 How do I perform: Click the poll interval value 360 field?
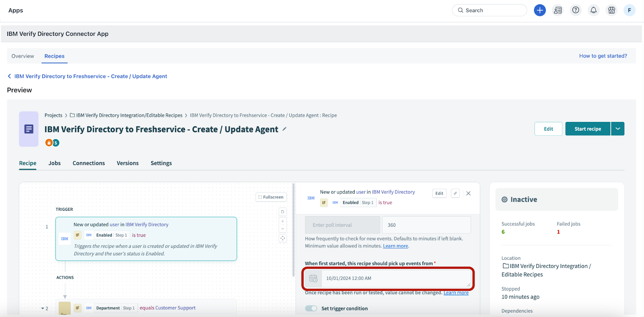click(426, 225)
